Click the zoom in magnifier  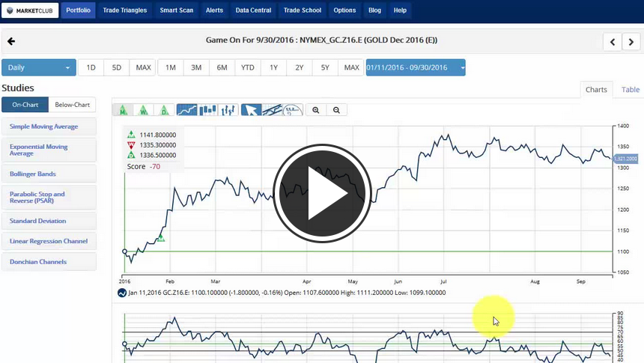(316, 110)
